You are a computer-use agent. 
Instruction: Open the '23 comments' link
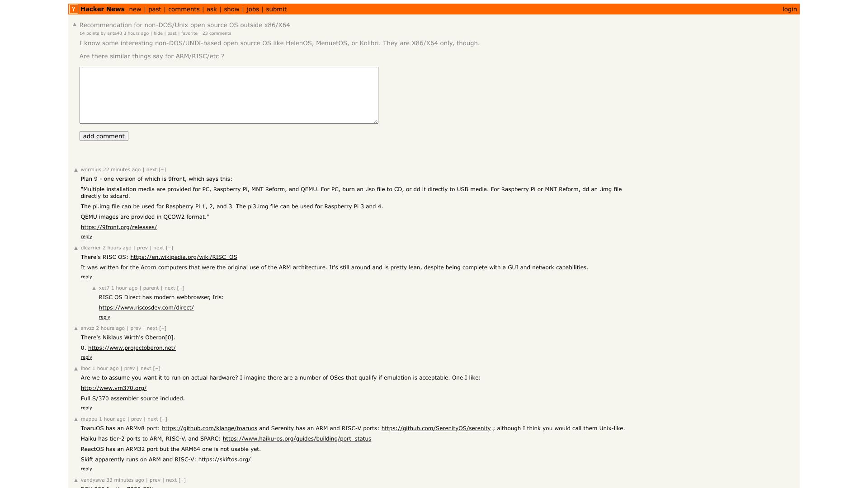coord(217,33)
